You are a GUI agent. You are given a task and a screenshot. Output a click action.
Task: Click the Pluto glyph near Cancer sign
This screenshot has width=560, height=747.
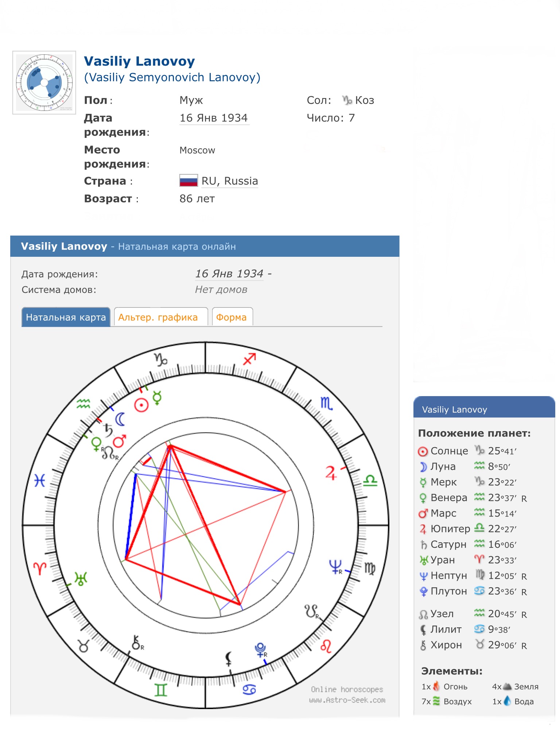tap(260, 650)
